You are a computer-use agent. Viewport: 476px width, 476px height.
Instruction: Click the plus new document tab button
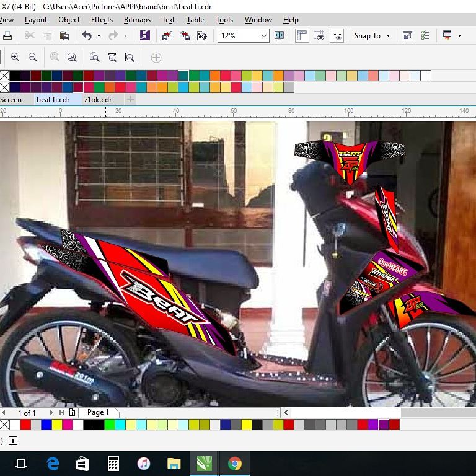pos(130,99)
